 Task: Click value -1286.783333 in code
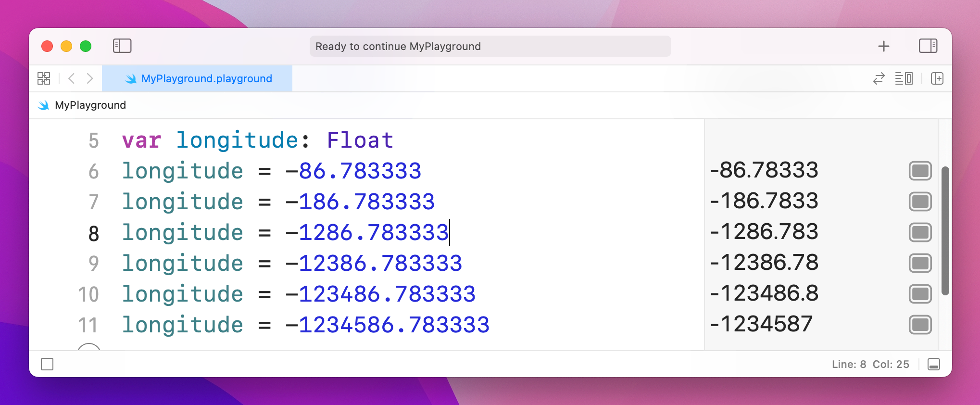[x=367, y=233]
